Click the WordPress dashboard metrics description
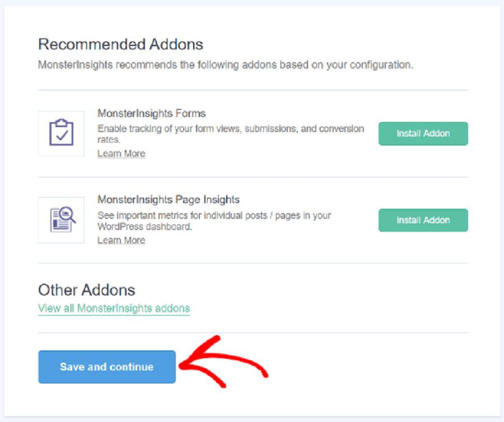The width and height of the screenshot is (504, 422). (x=214, y=221)
